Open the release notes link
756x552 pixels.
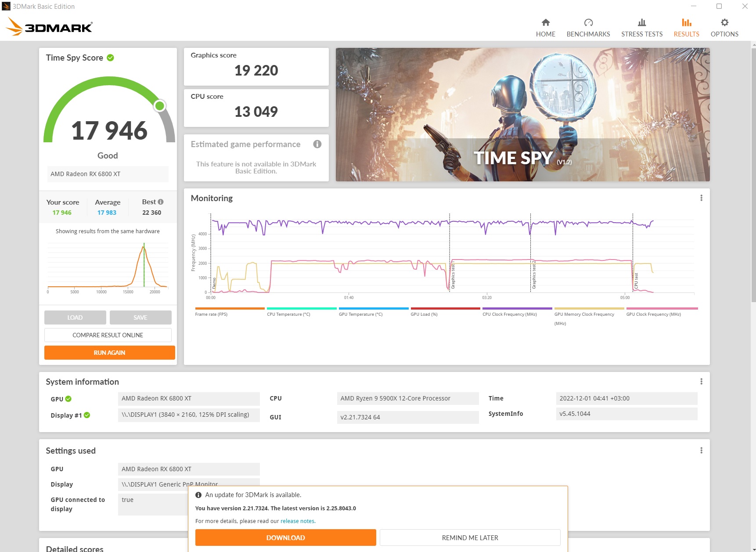point(297,521)
